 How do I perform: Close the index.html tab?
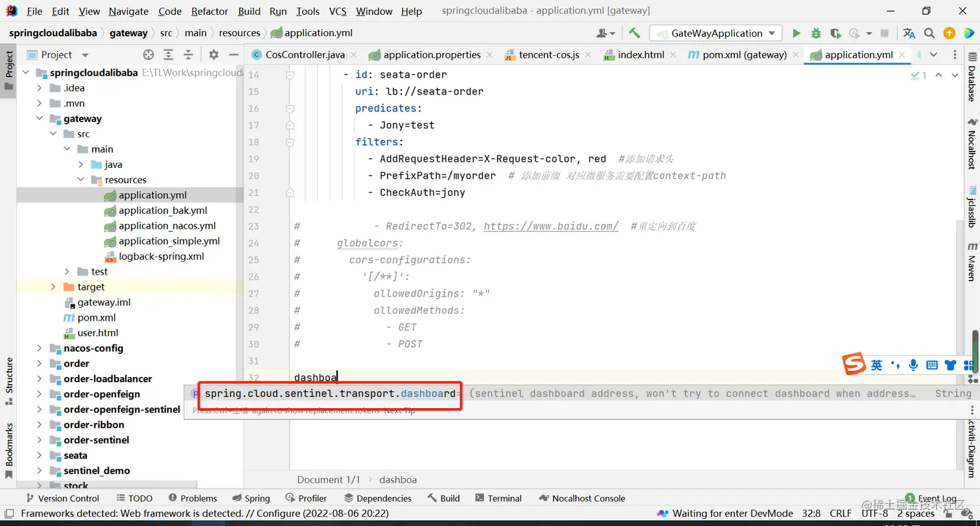click(672, 55)
